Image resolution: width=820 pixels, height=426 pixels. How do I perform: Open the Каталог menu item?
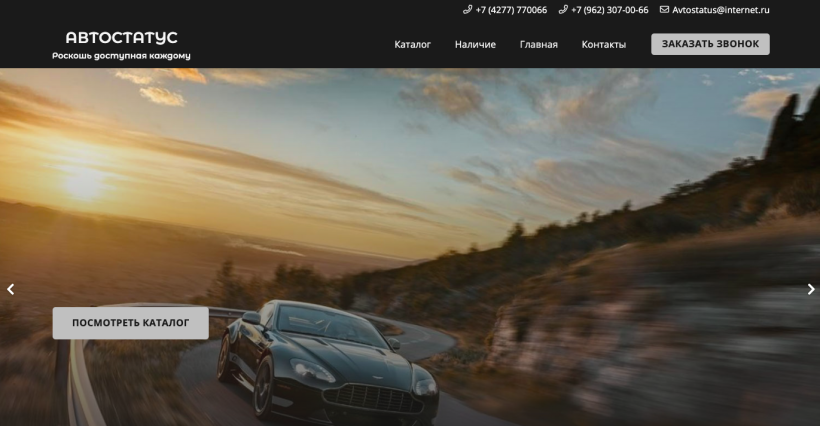coord(413,44)
